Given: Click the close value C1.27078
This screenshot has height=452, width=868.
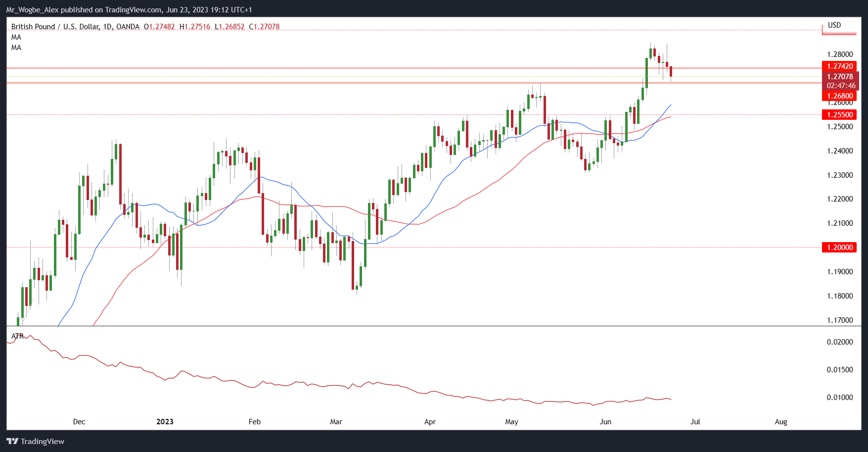Looking at the screenshot, I should [x=264, y=27].
